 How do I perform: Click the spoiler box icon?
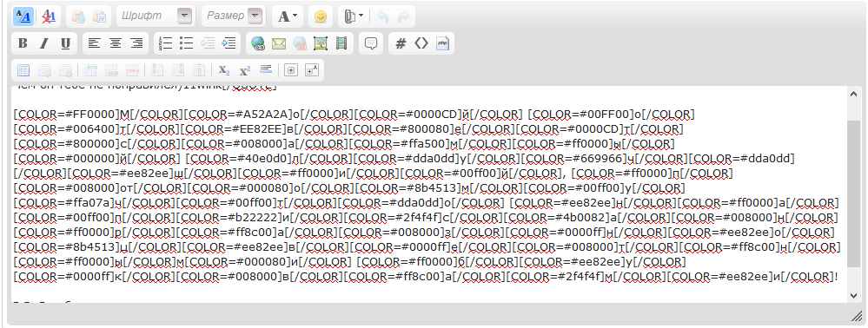point(290,70)
